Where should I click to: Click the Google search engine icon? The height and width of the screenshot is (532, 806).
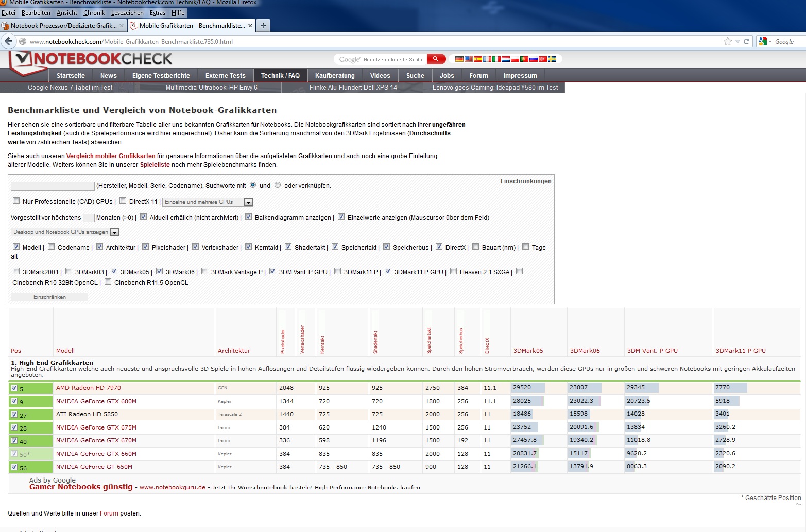tap(763, 41)
